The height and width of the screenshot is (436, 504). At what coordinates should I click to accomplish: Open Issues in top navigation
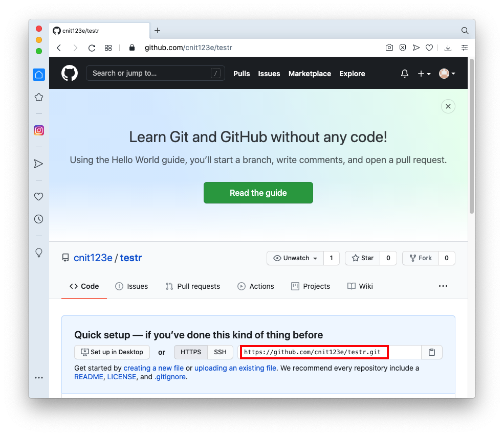269,74
